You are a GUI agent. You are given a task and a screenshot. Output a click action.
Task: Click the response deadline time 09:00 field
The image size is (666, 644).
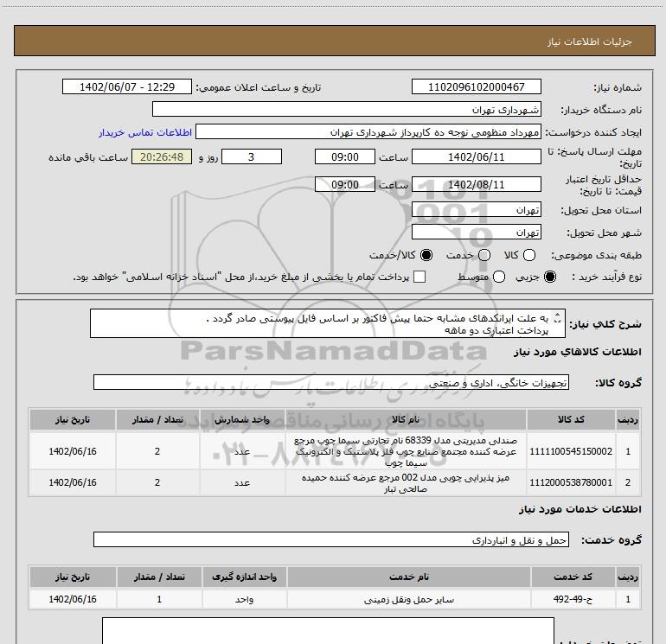pos(345,156)
